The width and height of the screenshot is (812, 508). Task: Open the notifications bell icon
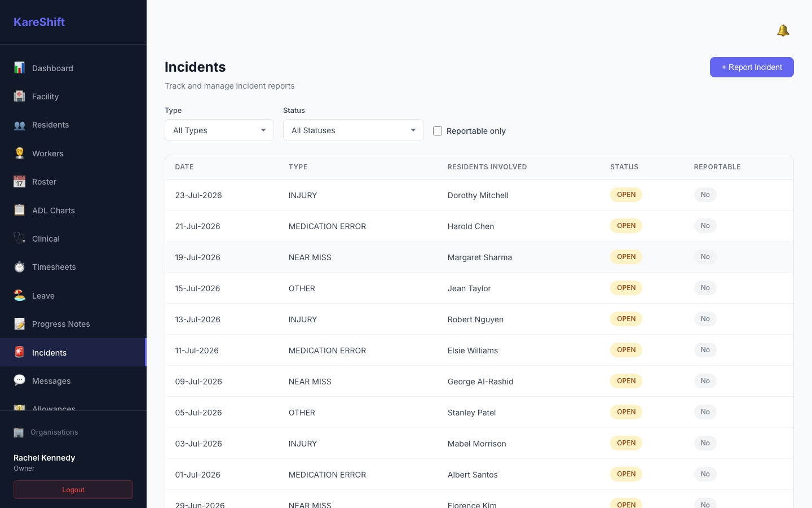point(783,30)
